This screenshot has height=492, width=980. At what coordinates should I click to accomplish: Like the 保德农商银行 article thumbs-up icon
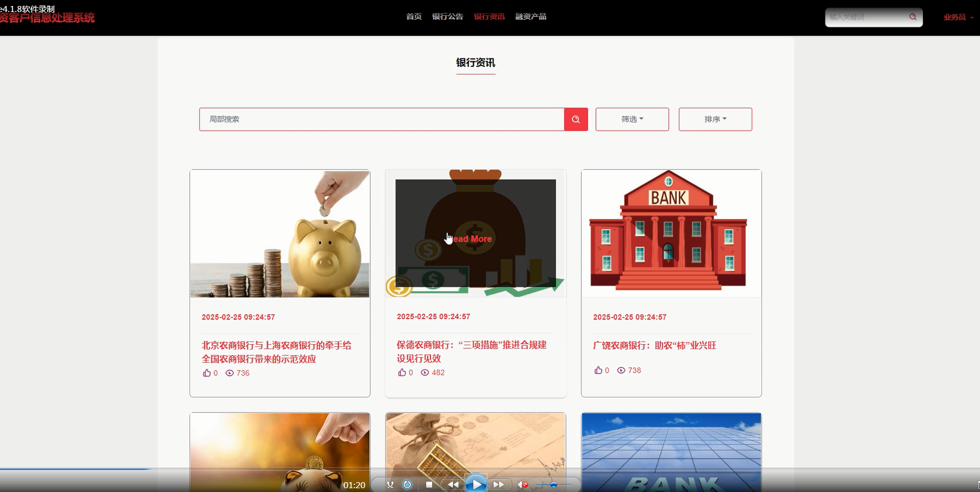coord(402,372)
